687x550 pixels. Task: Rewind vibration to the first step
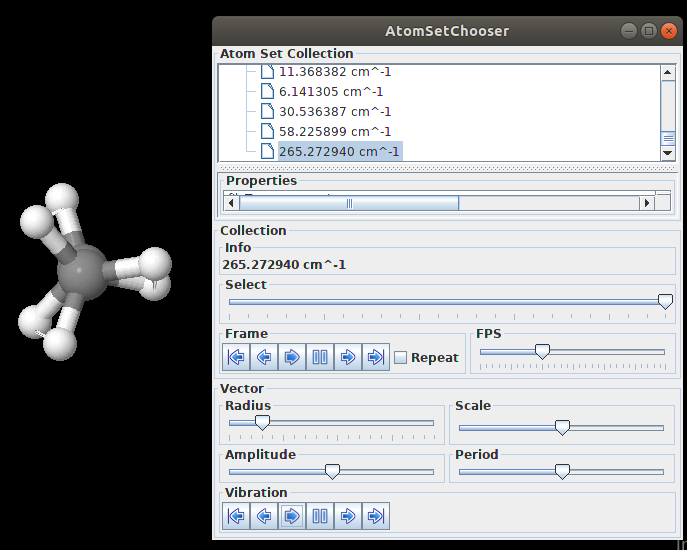click(x=236, y=516)
